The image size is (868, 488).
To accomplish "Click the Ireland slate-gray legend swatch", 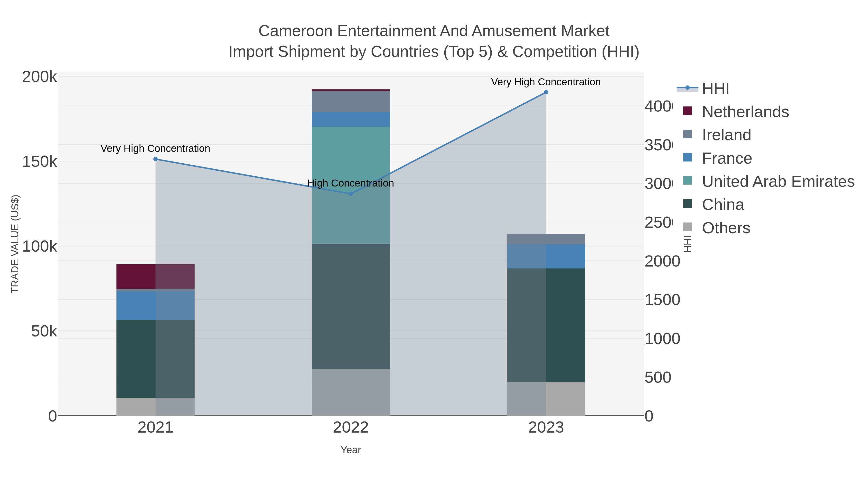I will click(x=687, y=134).
